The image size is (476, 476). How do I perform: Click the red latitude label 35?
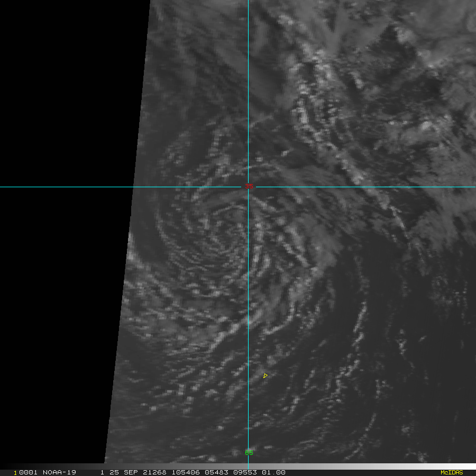tap(249, 186)
